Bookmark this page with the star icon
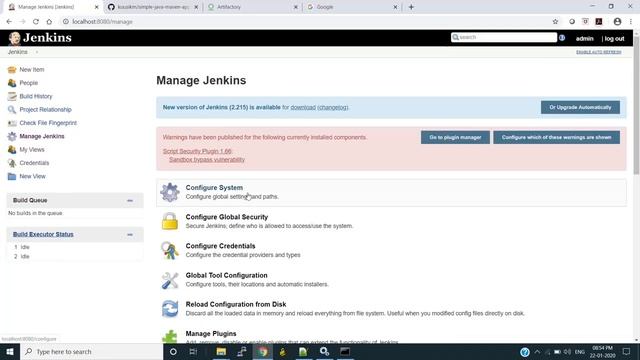This screenshot has width=640, height=360. click(x=555, y=22)
